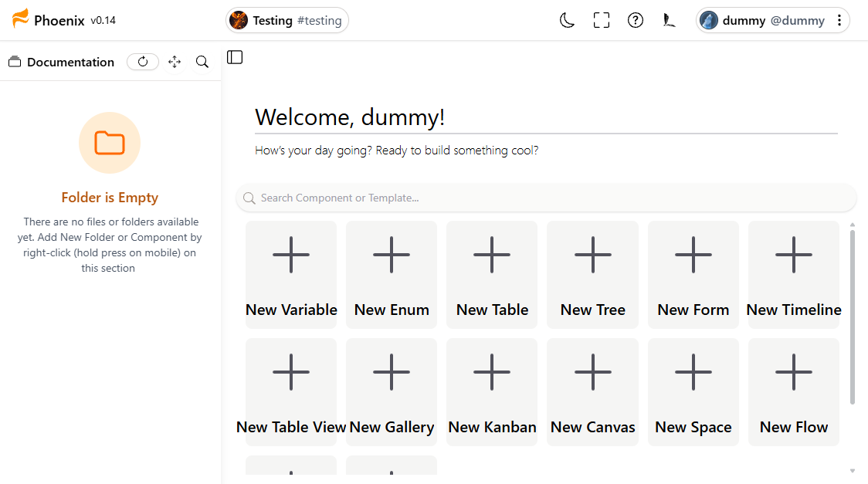
Task: Focus the Search Component or Template field
Action: pos(547,198)
